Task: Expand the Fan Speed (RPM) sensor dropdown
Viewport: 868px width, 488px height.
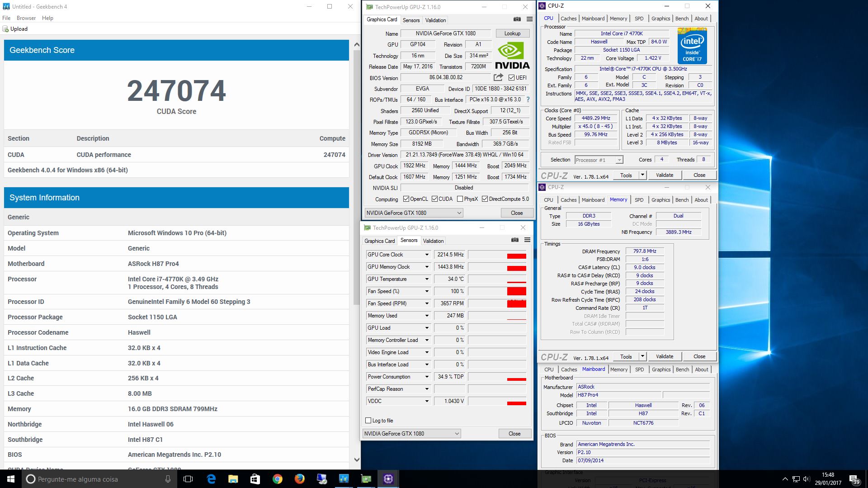Action: [426, 303]
